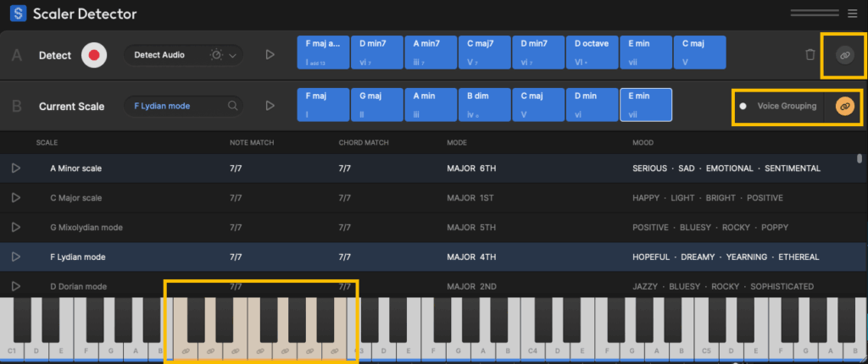The height and width of the screenshot is (364, 868).
Task: Preview the A Minor scale with play arrow
Action: [15, 168]
